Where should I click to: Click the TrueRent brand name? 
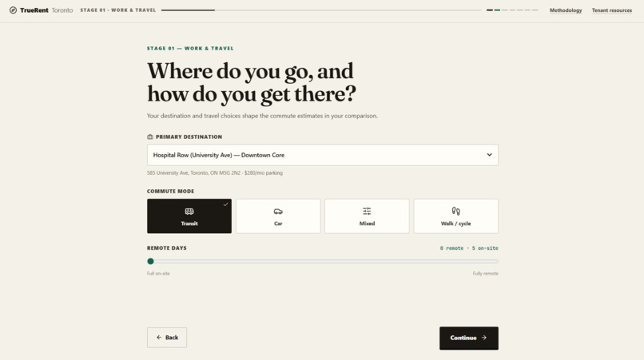tap(34, 10)
